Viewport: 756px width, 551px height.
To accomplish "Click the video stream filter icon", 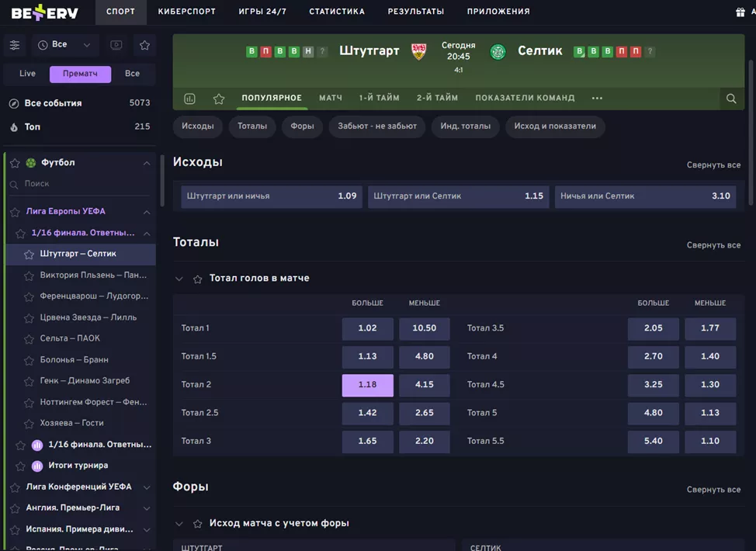I will point(116,45).
